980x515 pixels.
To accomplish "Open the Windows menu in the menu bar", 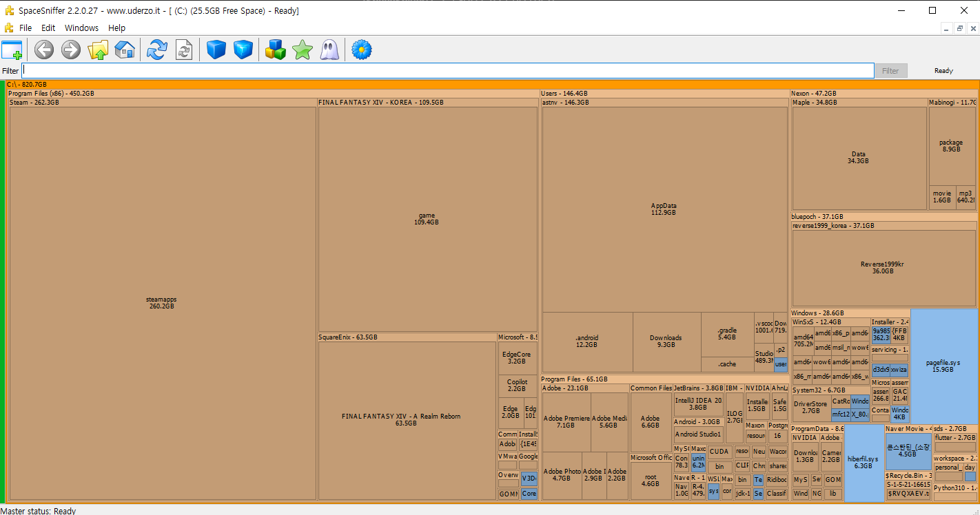I will coord(81,28).
